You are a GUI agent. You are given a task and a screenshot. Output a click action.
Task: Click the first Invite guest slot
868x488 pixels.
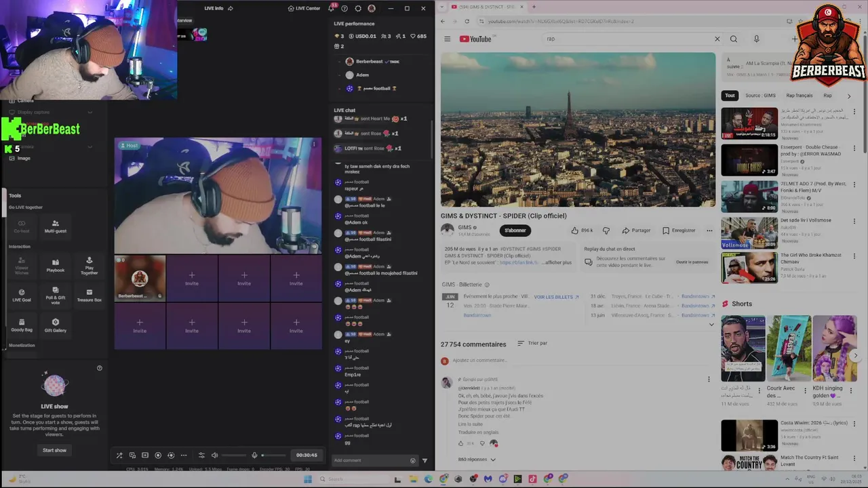(192, 278)
